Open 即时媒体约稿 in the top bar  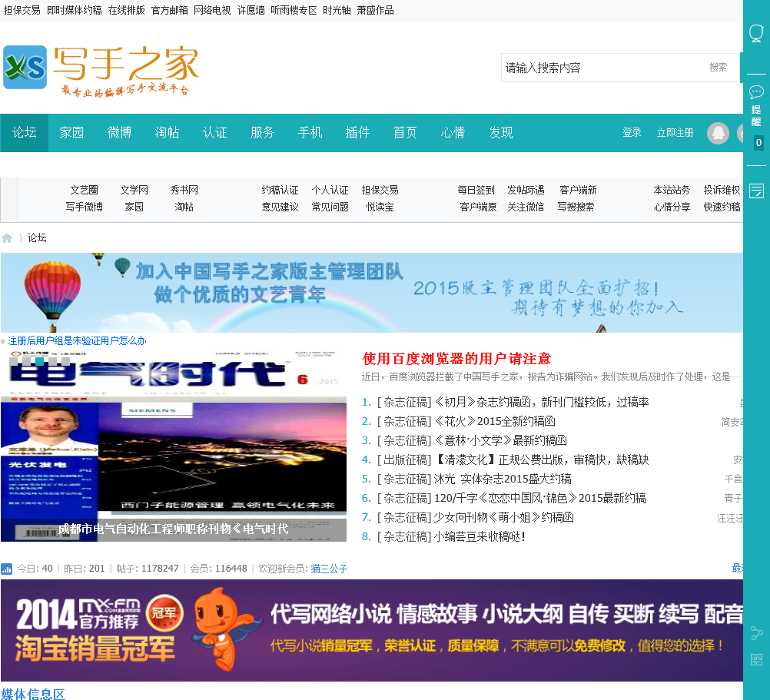75,10
